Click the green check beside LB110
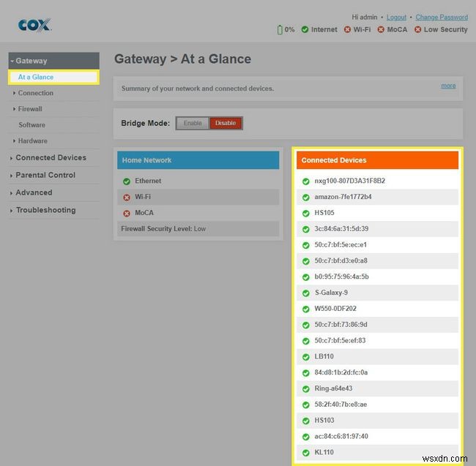This screenshot has height=466, width=476. click(305, 357)
